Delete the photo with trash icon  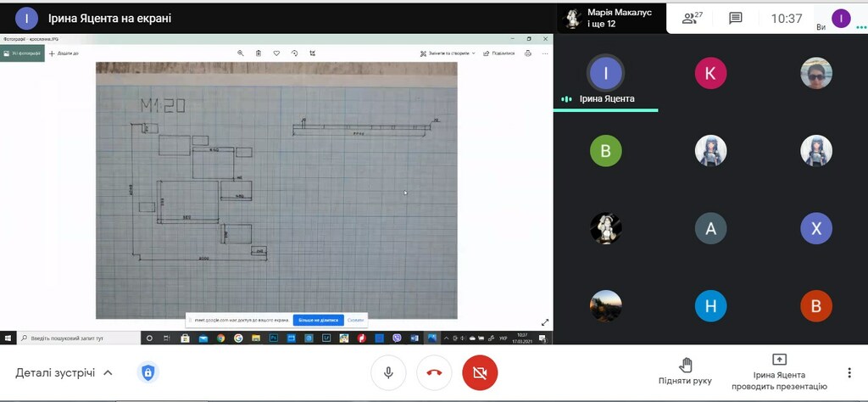[259, 53]
